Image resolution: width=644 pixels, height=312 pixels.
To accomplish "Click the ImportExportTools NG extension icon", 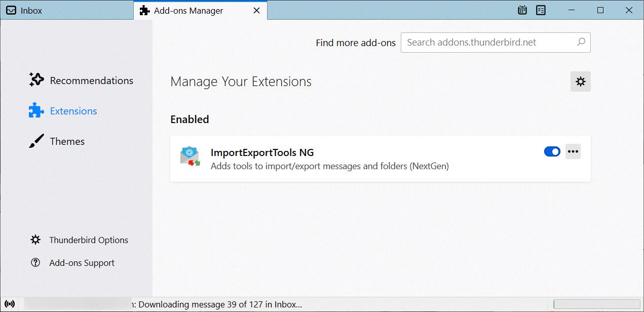I will [190, 156].
